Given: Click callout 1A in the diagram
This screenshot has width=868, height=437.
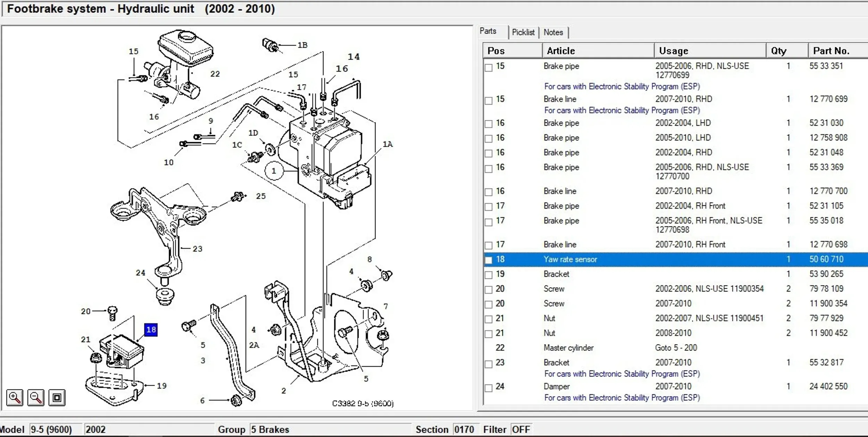Looking at the screenshot, I should 387,144.
